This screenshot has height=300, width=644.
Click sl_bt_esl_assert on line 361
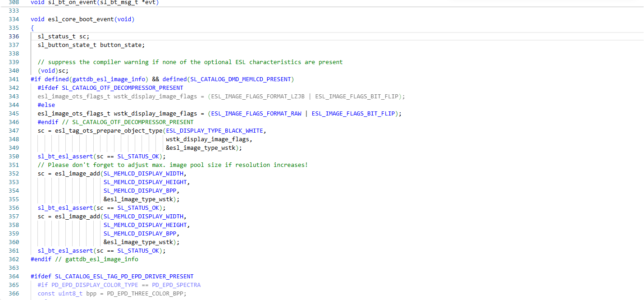click(x=65, y=251)
